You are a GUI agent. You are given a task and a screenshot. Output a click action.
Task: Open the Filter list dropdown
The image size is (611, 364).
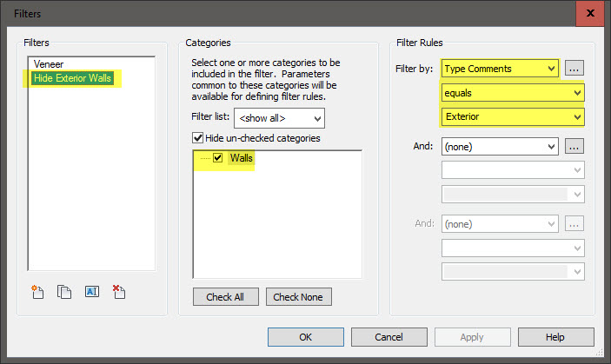(278, 117)
